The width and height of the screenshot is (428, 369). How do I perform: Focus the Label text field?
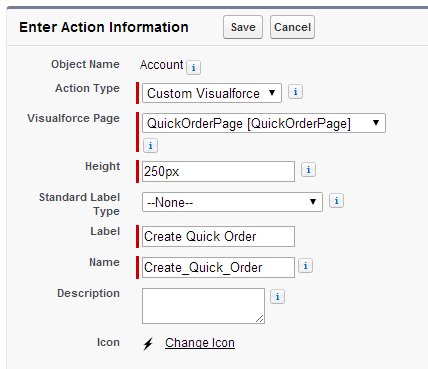click(218, 237)
